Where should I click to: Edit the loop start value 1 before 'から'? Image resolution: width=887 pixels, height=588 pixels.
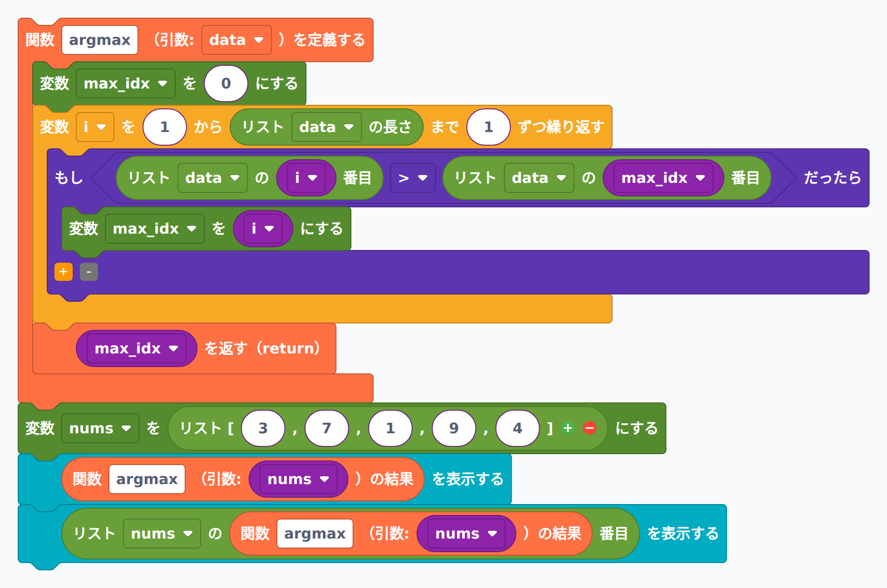coord(165,127)
